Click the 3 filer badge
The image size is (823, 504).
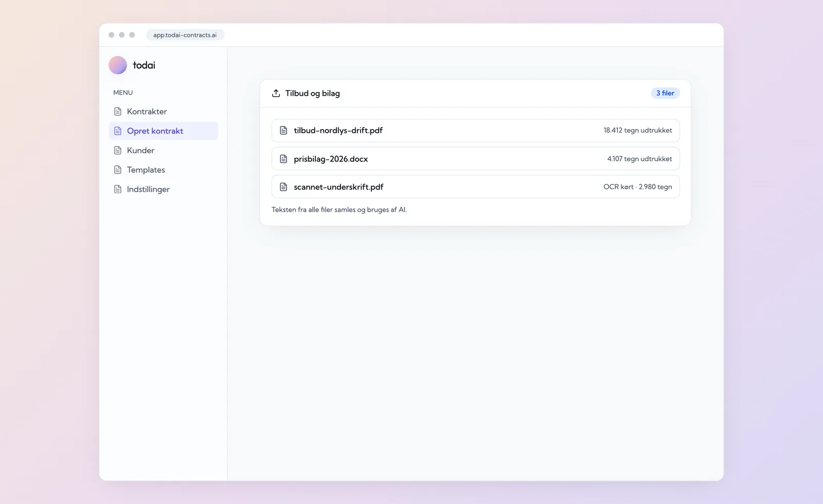(665, 93)
